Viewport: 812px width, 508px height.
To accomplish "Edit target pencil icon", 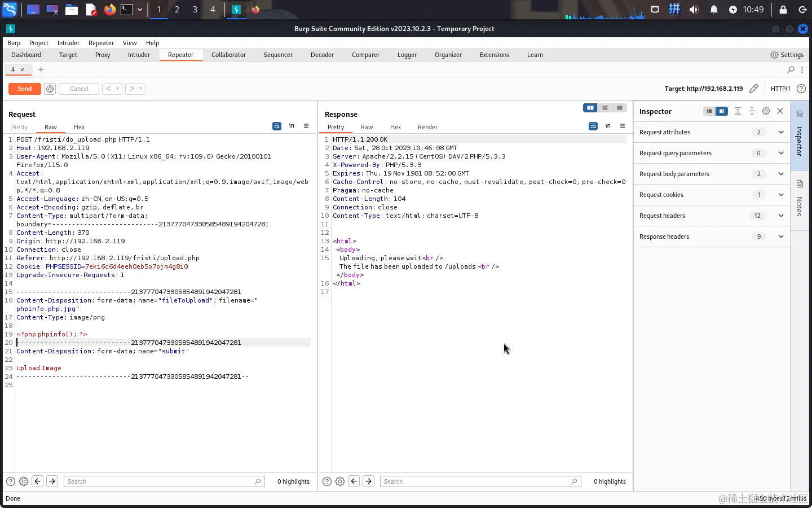I will 753,89.
